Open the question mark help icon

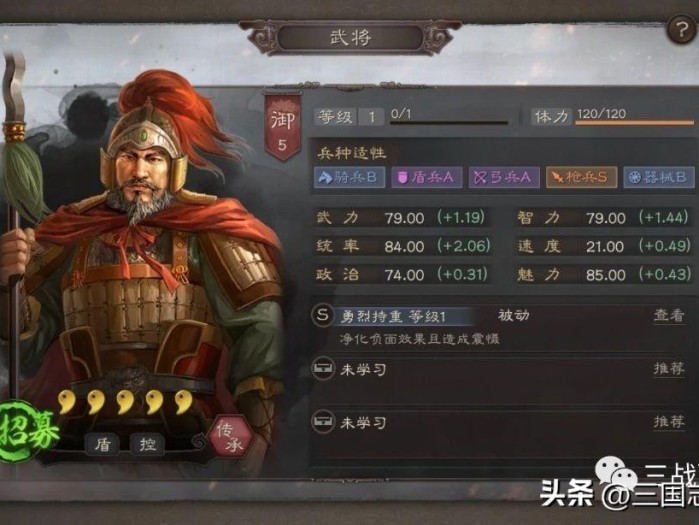(x=681, y=29)
